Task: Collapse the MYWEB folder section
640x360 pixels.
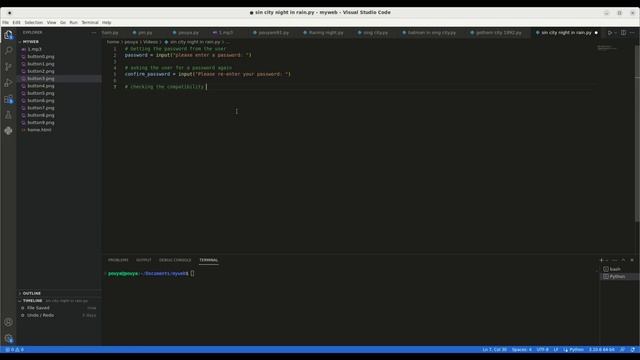Action: click(x=31, y=42)
